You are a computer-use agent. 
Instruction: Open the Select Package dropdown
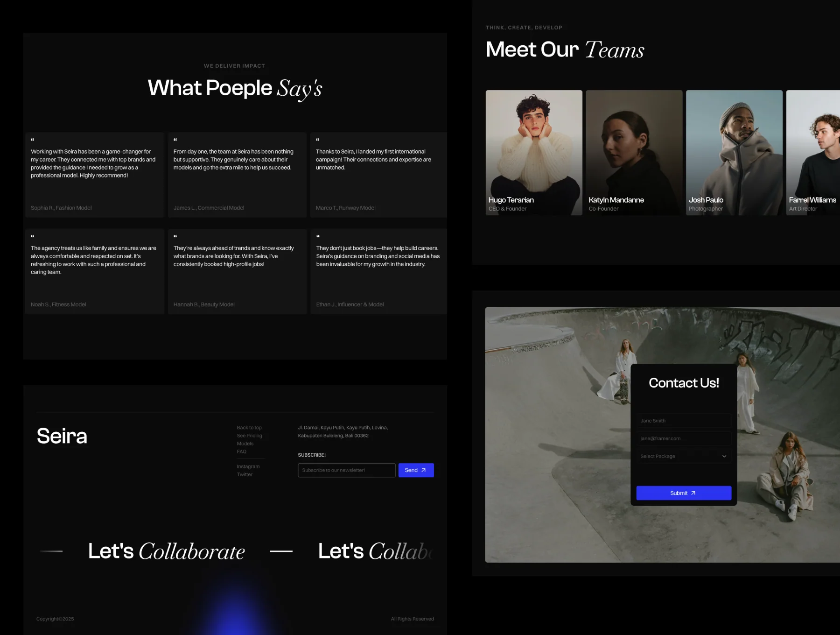pos(684,456)
